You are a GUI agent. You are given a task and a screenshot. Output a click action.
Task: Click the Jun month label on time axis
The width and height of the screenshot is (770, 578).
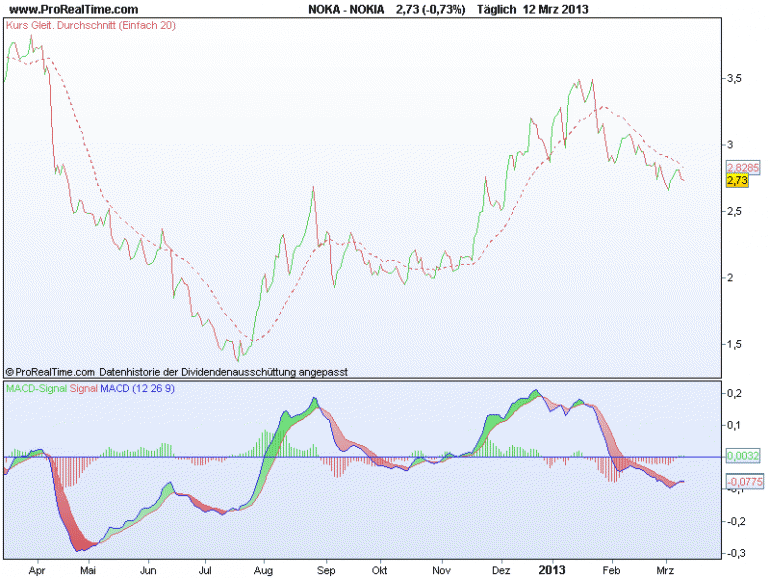[148, 571]
